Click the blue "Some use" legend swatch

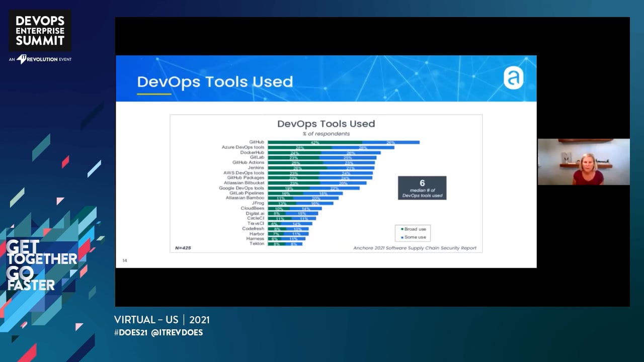(402, 237)
